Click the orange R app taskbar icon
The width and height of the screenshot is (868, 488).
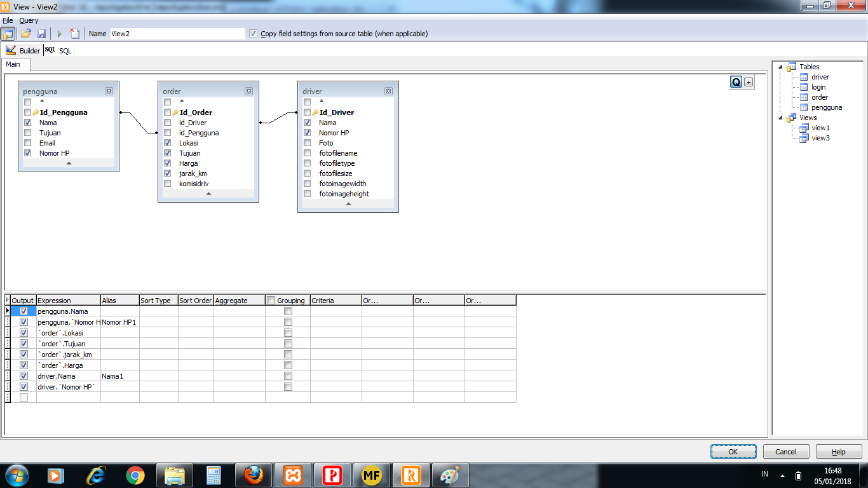tap(411, 475)
